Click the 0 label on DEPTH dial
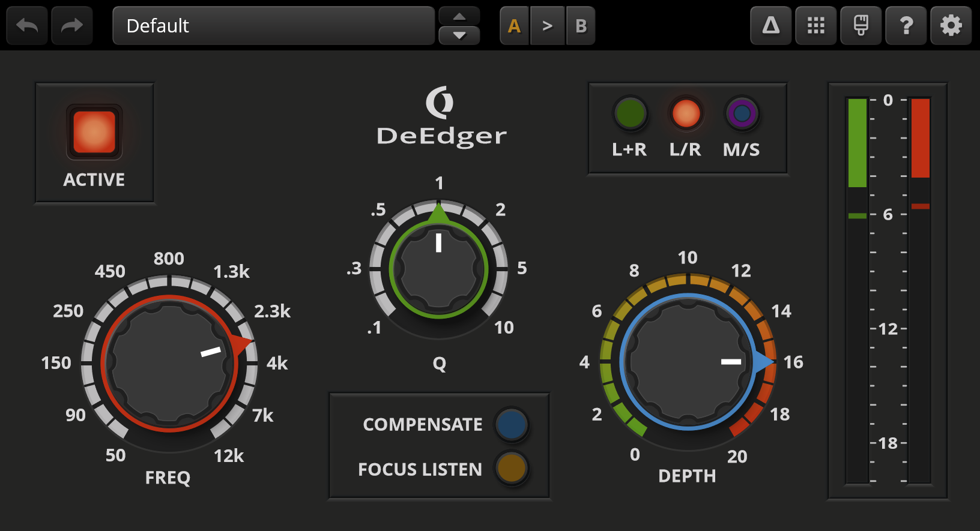This screenshot has height=531, width=980. click(635, 455)
